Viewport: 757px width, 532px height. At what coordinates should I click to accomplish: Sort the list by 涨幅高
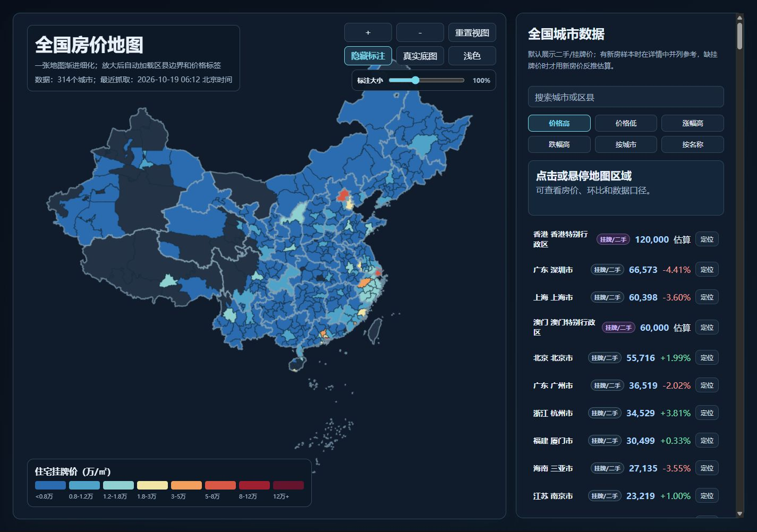tap(693, 123)
